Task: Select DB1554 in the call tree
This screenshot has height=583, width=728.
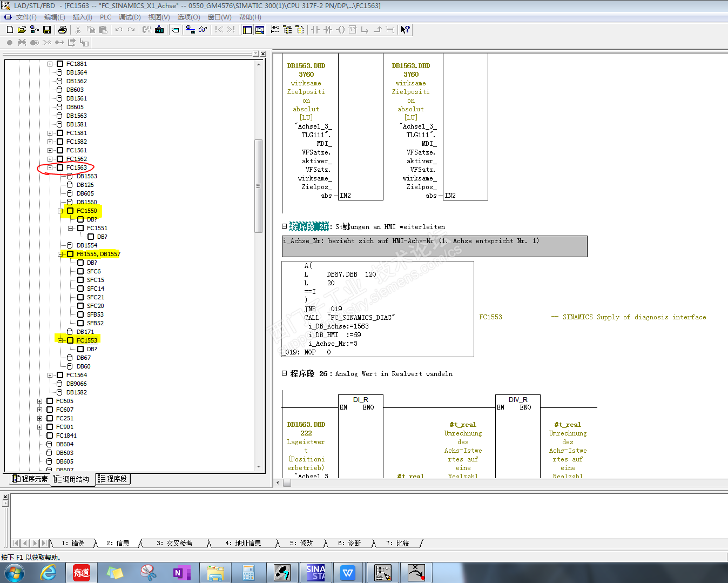Action: [x=87, y=245]
